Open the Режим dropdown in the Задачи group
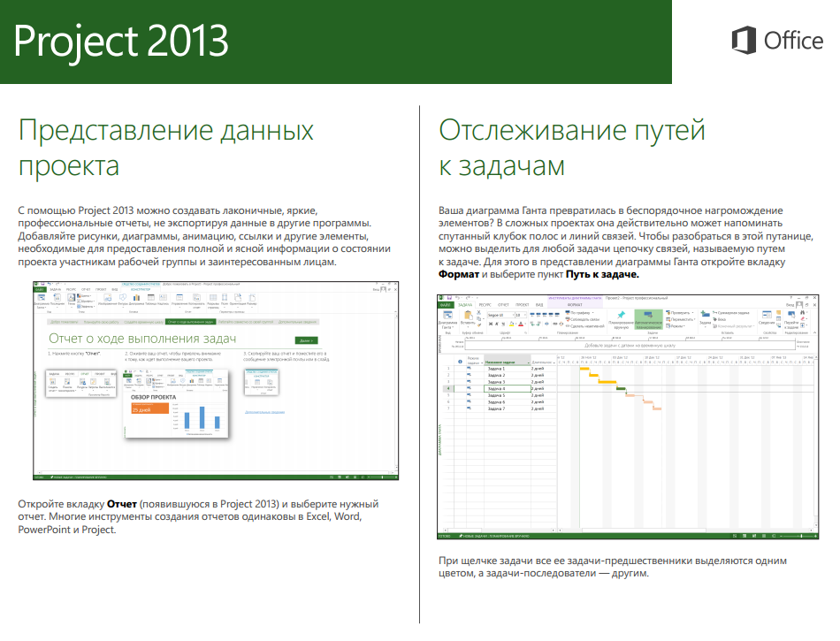The image size is (840, 641). pos(676,326)
